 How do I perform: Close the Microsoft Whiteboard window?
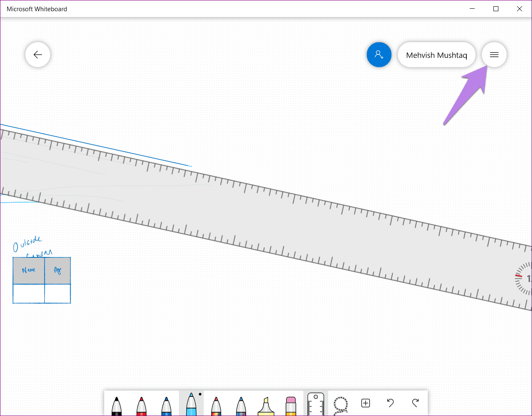point(520,9)
